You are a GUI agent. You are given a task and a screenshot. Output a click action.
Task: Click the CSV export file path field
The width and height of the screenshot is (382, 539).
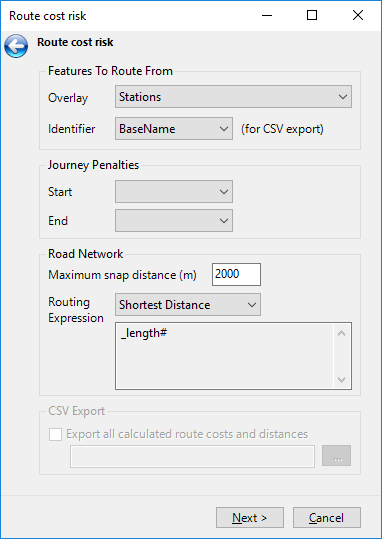pos(192,456)
